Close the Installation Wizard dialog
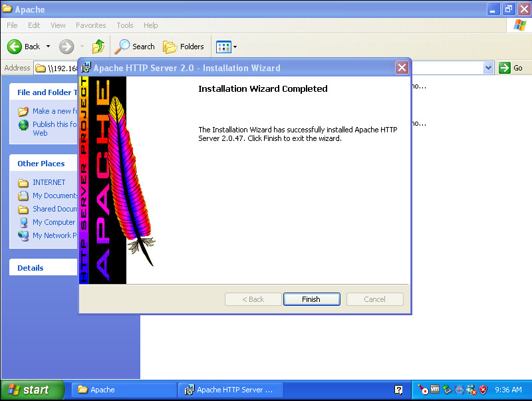 (402, 68)
